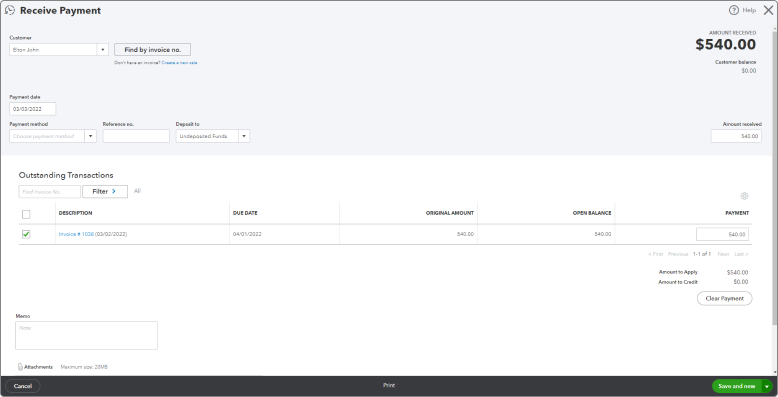Open the Filter button in Outstanding Transactions
Screen dimensions: 778x397
point(105,192)
